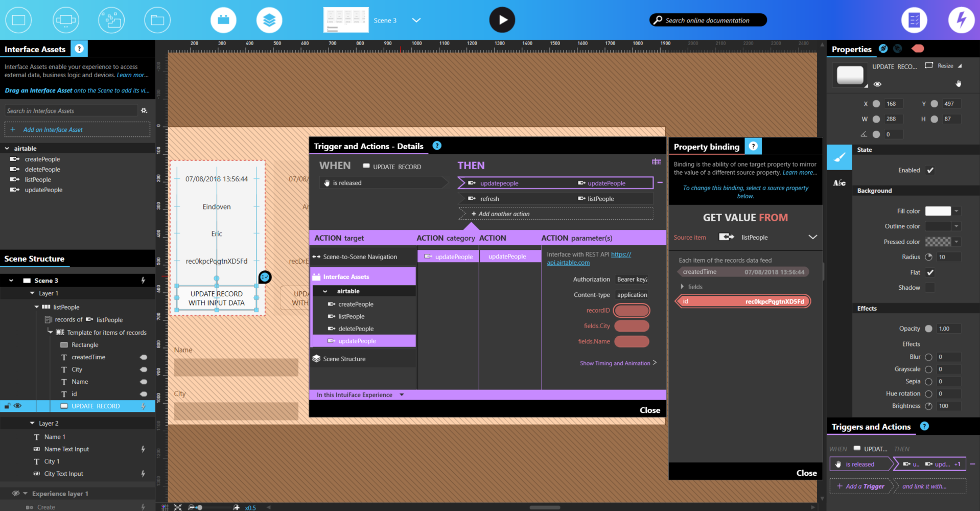Open the Fill color dropdown arrow
This screenshot has width=980, height=511.
(956, 211)
